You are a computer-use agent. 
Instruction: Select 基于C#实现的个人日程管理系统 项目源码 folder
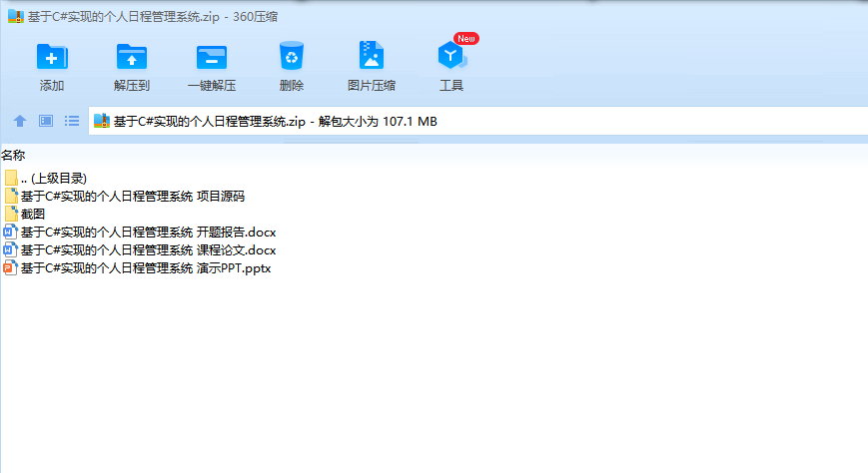[133, 197]
